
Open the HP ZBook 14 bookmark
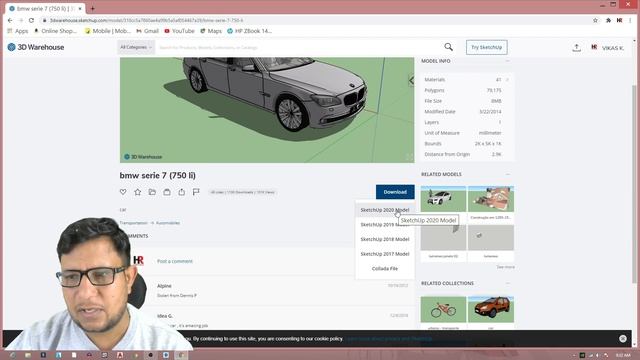coord(249,31)
